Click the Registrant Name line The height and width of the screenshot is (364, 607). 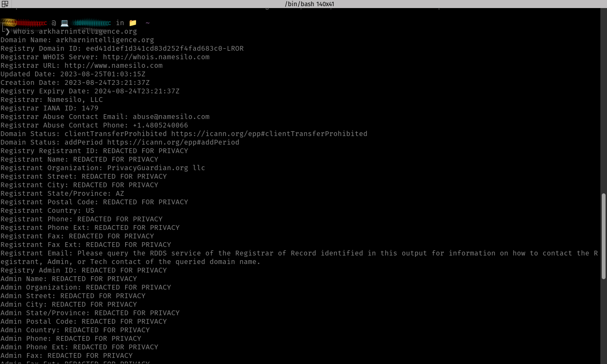pyautogui.click(x=79, y=159)
